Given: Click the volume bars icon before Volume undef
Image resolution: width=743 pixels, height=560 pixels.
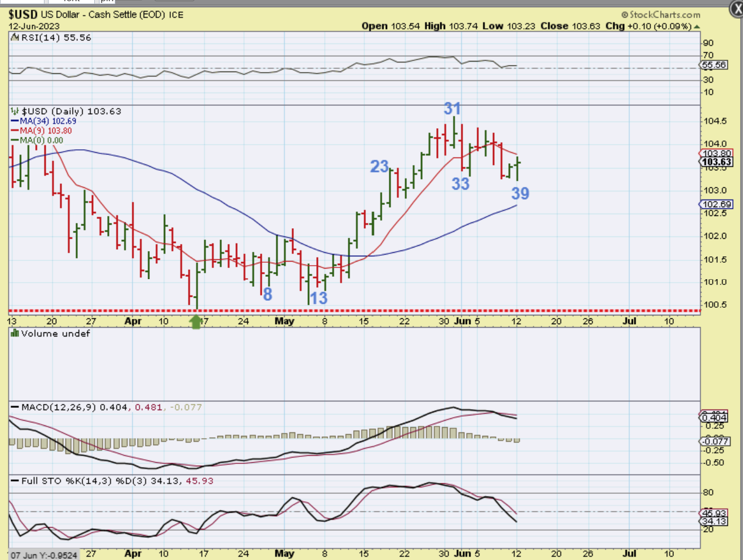Looking at the screenshot, I should pyautogui.click(x=15, y=333).
